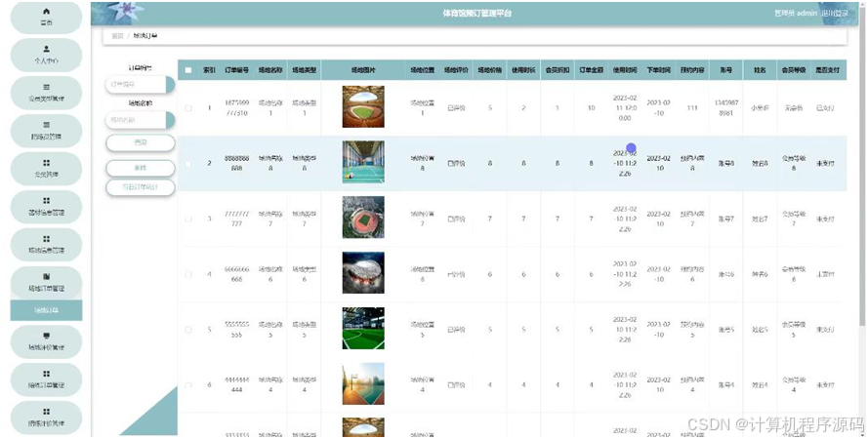
Task: Click the 管理员 admin user label
Action: point(796,14)
